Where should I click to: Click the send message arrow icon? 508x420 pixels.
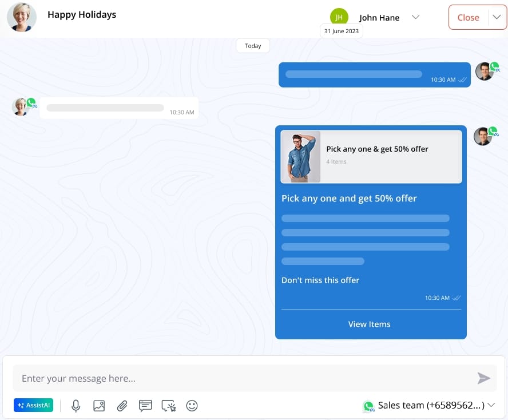tap(483, 378)
